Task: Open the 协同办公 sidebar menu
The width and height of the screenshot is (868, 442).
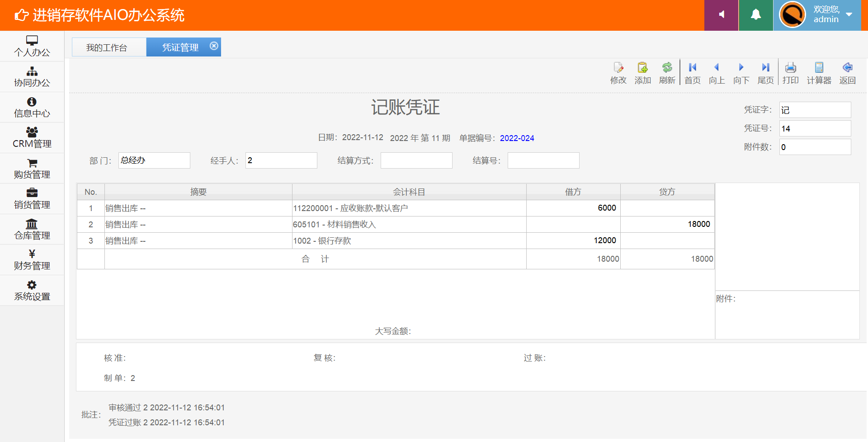Action: (32, 77)
